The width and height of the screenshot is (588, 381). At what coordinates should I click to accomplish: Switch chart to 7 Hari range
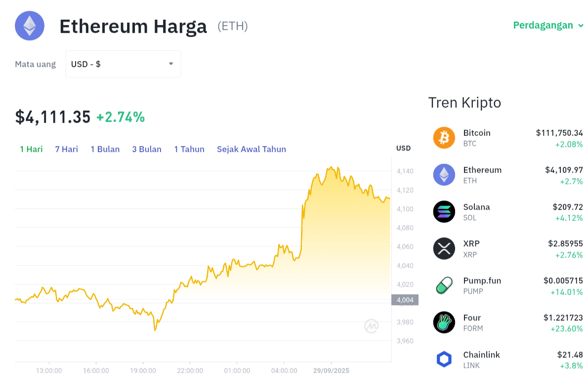pos(66,149)
